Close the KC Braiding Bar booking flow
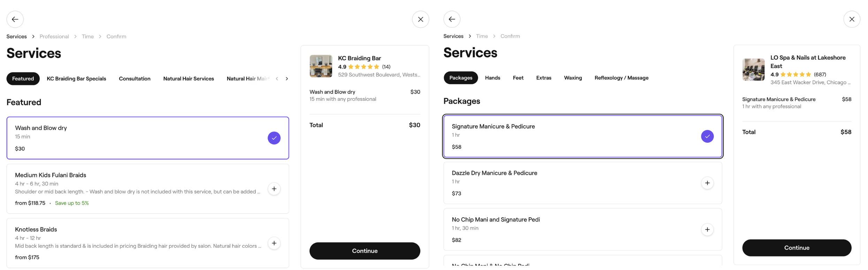 click(420, 19)
